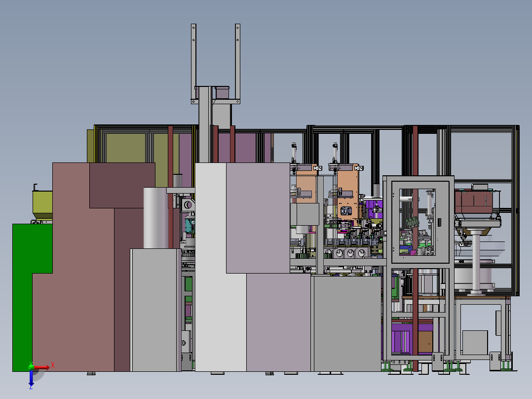532x399 pixels.
Task: Click the green Y axis ball of the triad
Action: pyautogui.click(x=31, y=367)
